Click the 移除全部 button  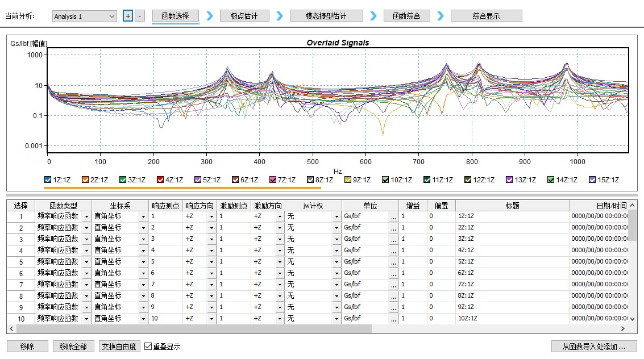click(x=73, y=347)
